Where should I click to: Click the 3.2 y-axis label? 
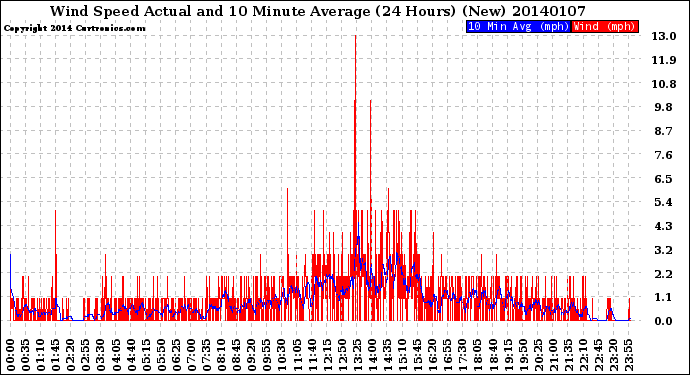(x=664, y=250)
